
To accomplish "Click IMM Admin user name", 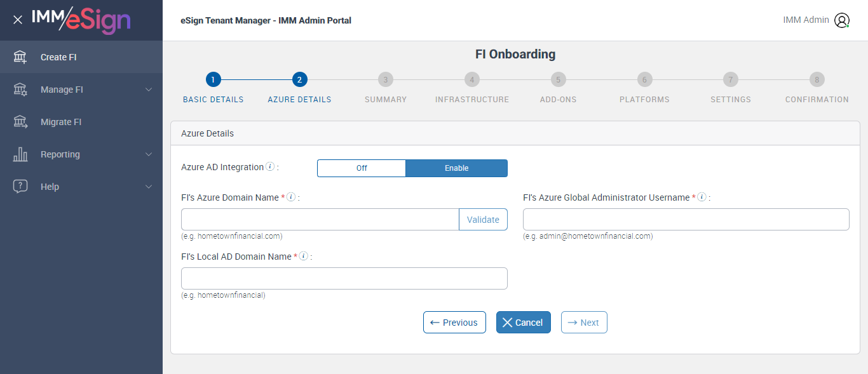I will pos(806,20).
